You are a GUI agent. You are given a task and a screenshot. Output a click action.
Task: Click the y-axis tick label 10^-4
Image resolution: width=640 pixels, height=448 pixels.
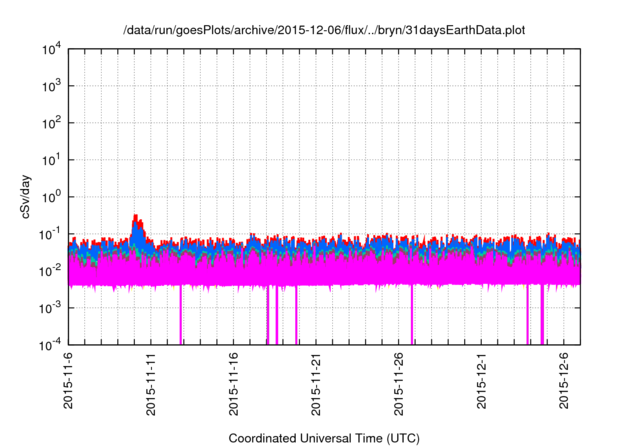(51, 345)
